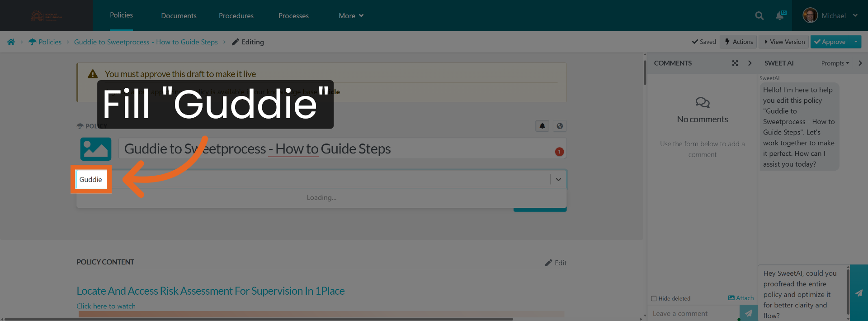Image resolution: width=868 pixels, height=321 pixels.
Task: Click the globe visibility icon
Action: pyautogui.click(x=560, y=126)
